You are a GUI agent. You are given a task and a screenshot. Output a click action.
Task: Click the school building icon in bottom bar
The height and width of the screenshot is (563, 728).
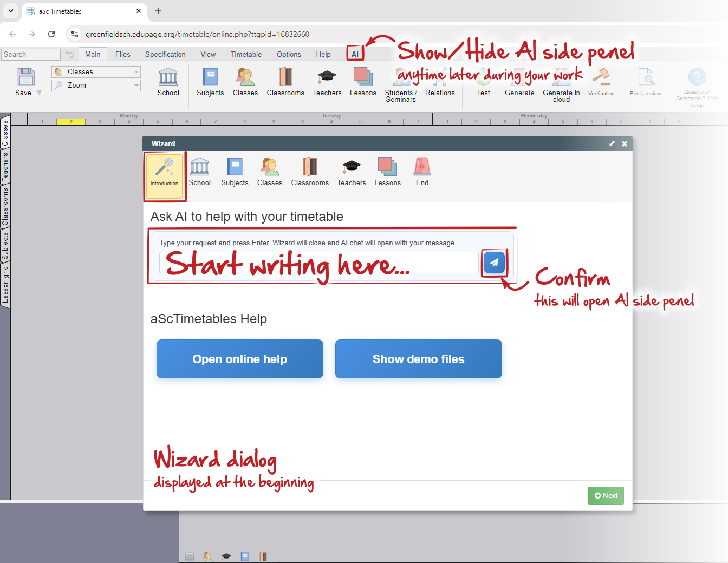[x=190, y=557]
